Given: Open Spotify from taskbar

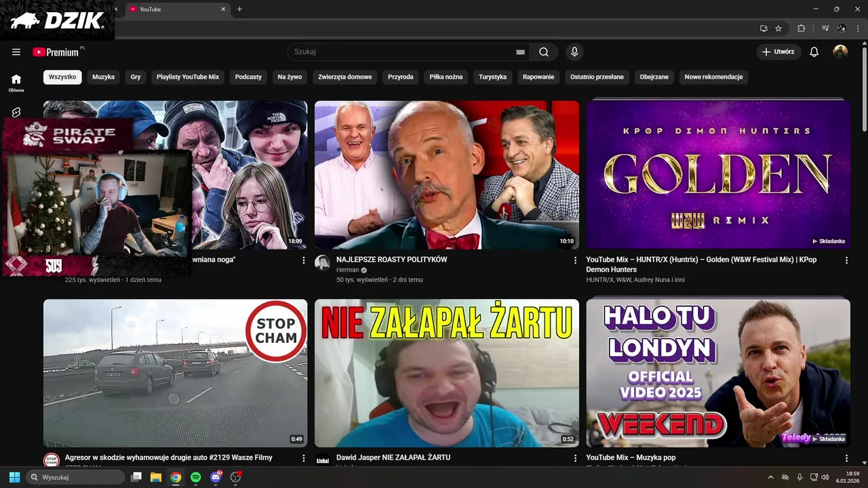Looking at the screenshot, I should 195,477.
